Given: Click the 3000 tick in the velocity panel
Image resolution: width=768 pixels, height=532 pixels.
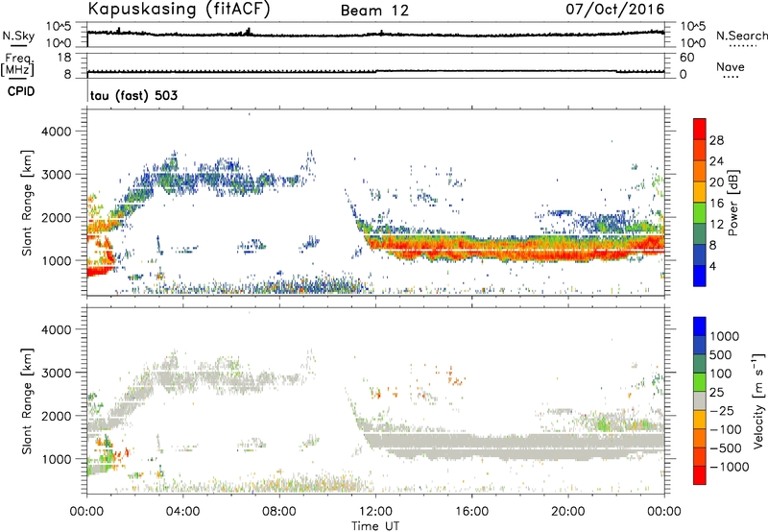Looking at the screenshot, I should coord(57,373).
